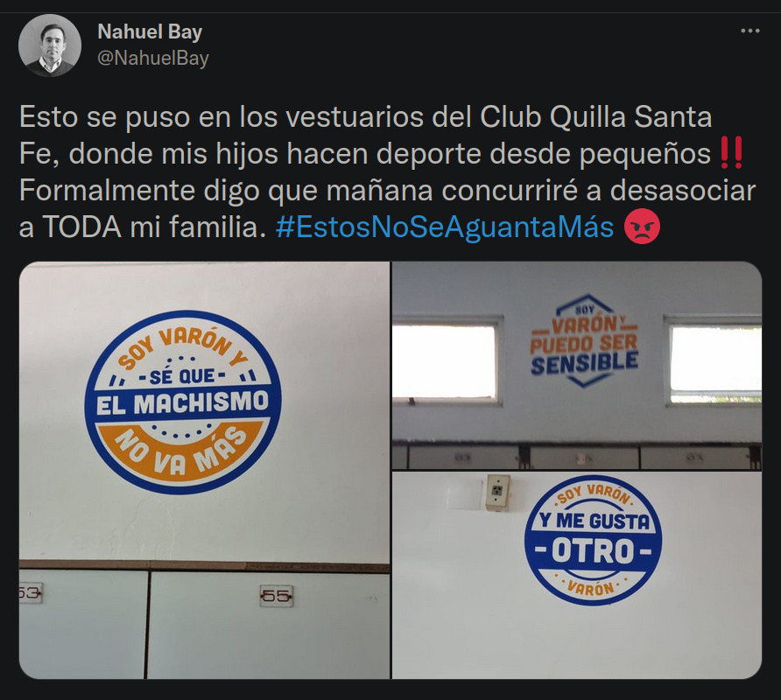Open the photo with 'Y me gusta otro varón'
Screen dimensions: 781x700
577,575
